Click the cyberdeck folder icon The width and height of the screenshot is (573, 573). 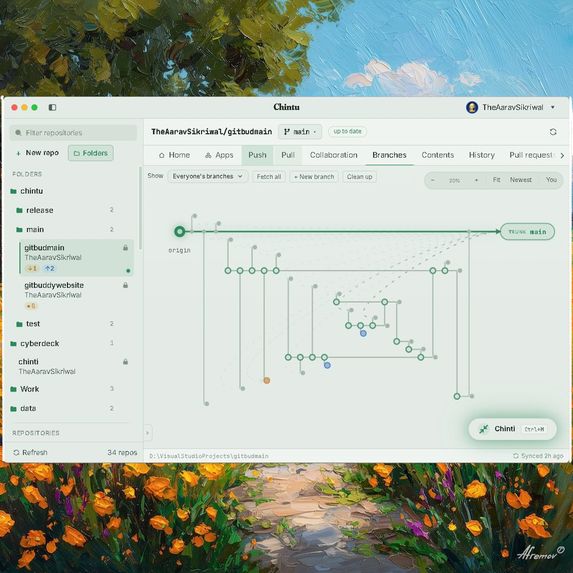pyautogui.click(x=14, y=344)
